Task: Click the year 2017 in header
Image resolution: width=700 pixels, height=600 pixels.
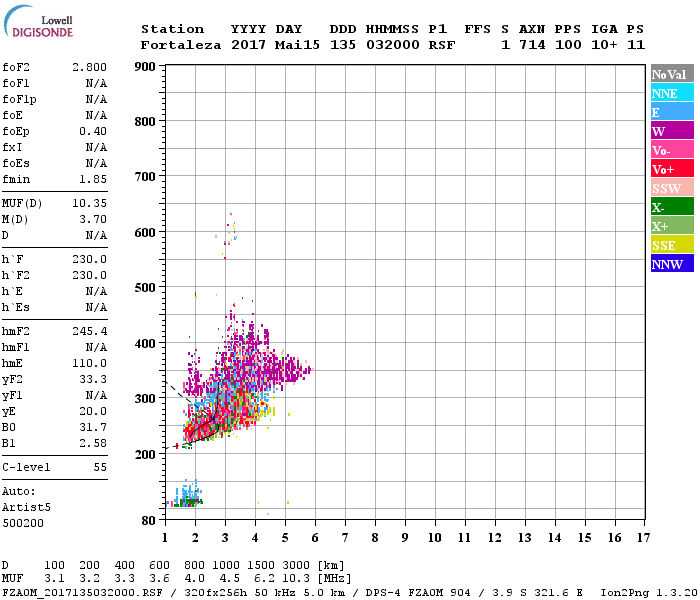Action: (248, 45)
